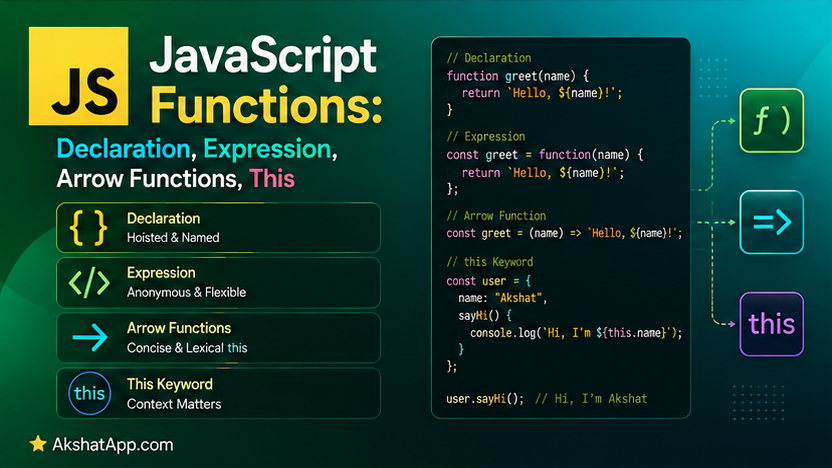832x468 pixels.
Task: Click the 'name: "Akshat",' code line
Action: (502, 298)
